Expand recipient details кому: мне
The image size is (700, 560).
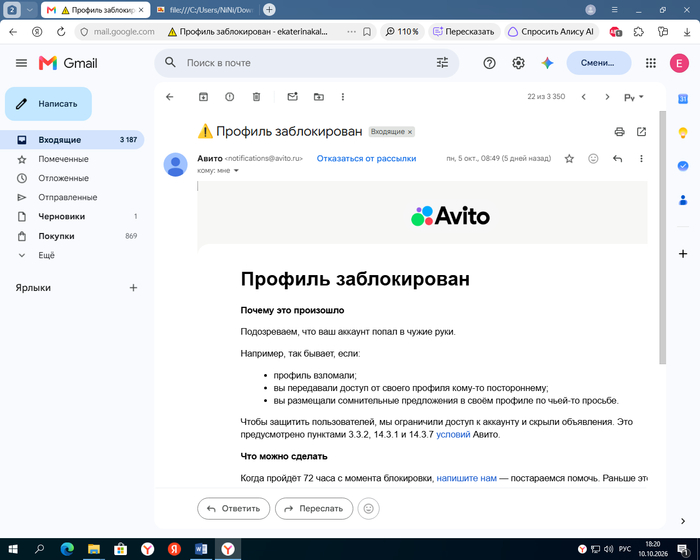[236, 171]
